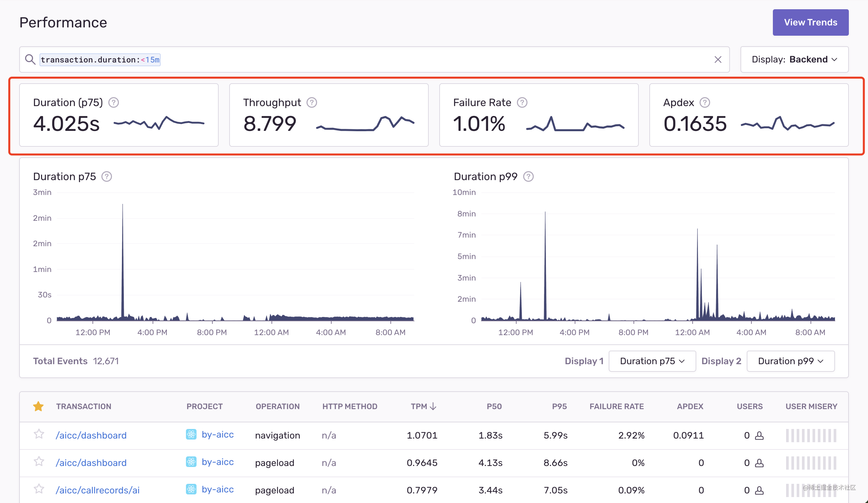This screenshot has height=503, width=868.
Task: Sort by FAILURE RATE column header
Action: 617,406
